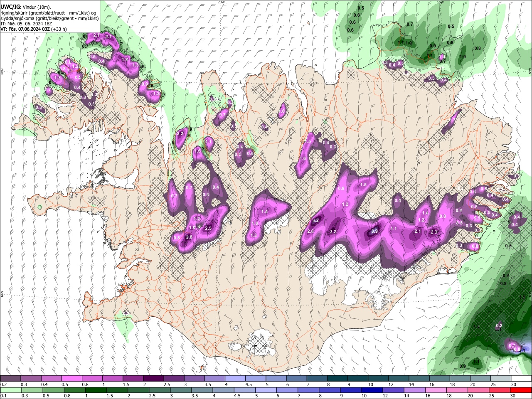Pick the periwinkle 4–4.5 upper legend swatch
Image resolution: width=532 pixels, height=399 pixels.
(235, 379)
